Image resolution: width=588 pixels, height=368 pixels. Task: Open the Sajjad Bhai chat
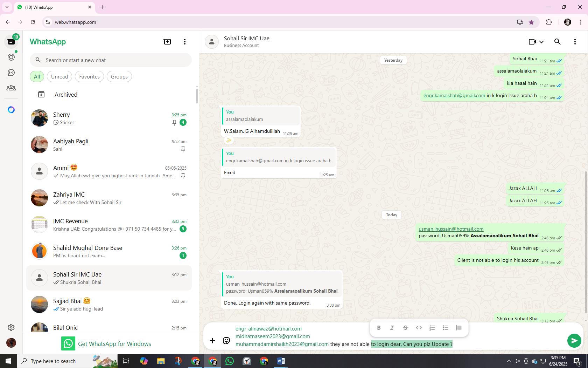click(x=109, y=305)
